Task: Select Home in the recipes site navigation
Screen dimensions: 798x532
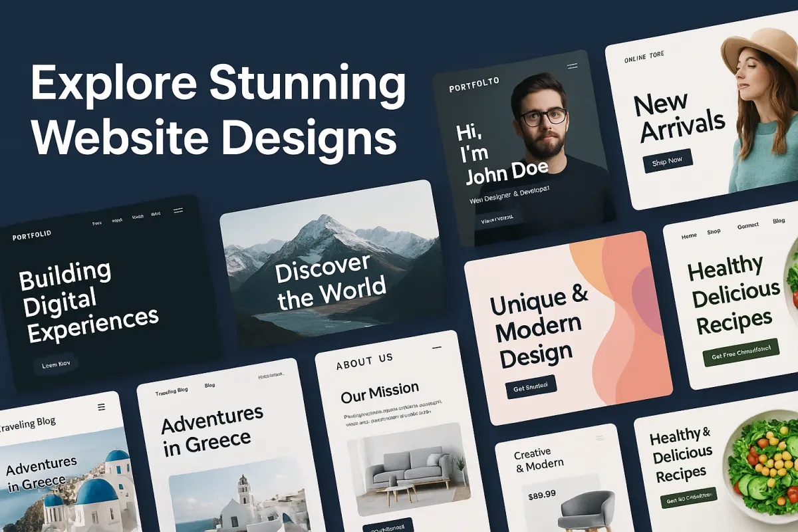Action: point(689,235)
